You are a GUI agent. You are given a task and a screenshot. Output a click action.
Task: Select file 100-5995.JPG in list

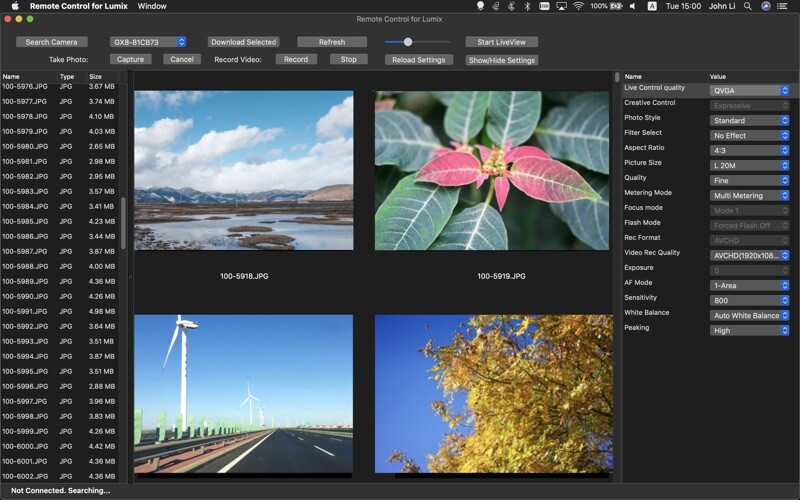pos(59,371)
